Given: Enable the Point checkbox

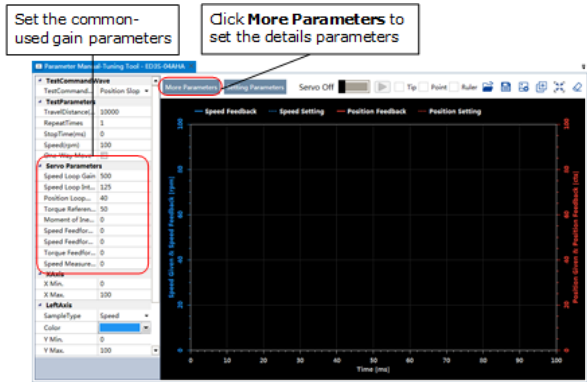Looking at the screenshot, I should pyautogui.click(x=423, y=87).
